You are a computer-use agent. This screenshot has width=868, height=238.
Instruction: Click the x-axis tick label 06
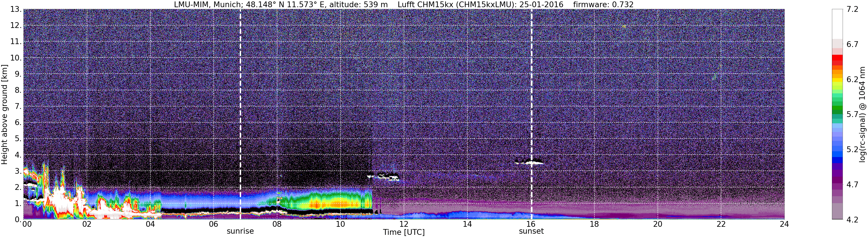(x=213, y=224)
